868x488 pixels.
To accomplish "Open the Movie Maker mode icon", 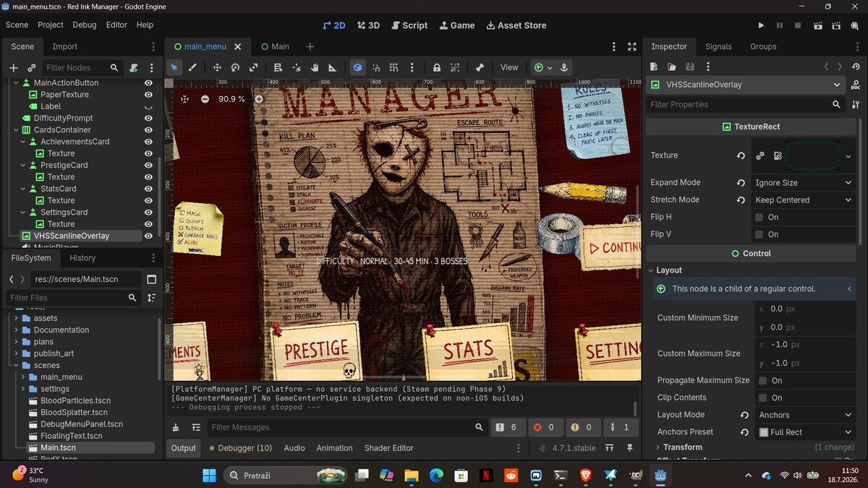I will (855, 25).
